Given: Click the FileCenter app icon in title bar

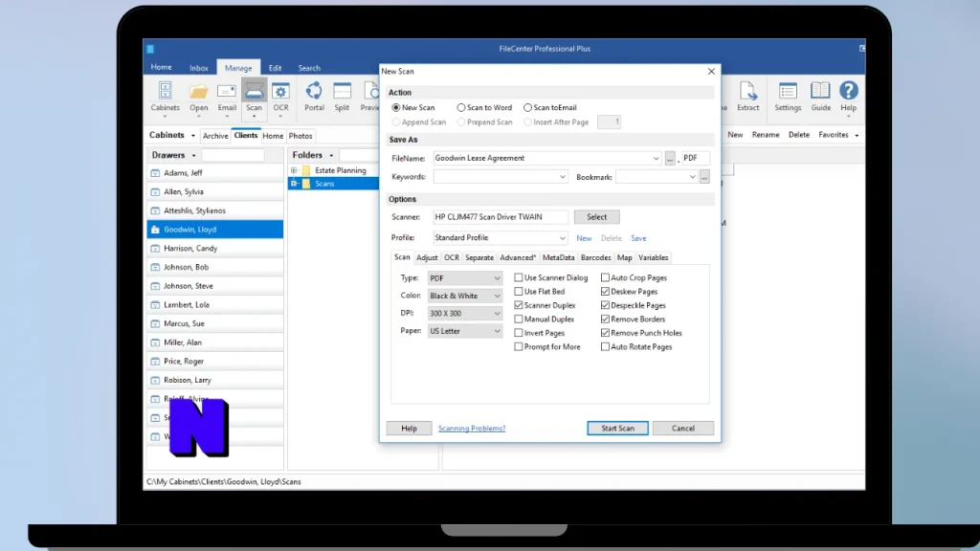Looking at the screenshot, I should [150, 49].
